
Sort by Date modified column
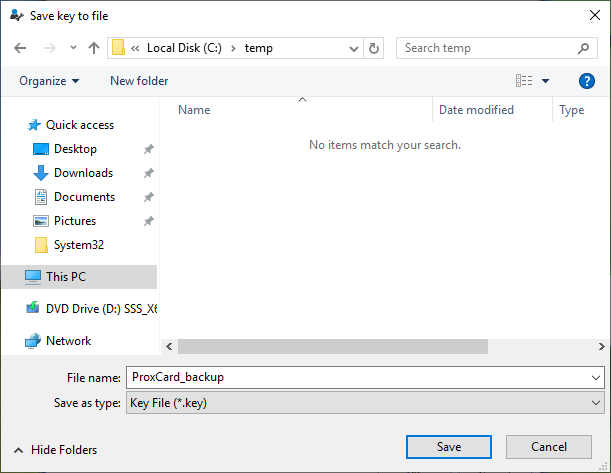[x=476, y=110]
